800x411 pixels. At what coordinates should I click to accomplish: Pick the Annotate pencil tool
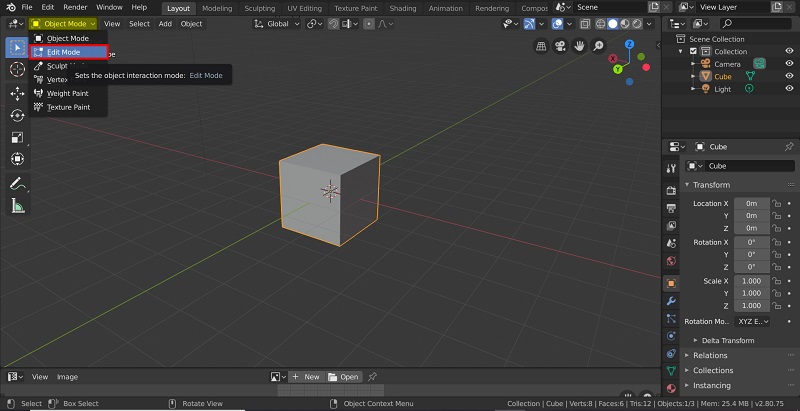tap(17, 184)
